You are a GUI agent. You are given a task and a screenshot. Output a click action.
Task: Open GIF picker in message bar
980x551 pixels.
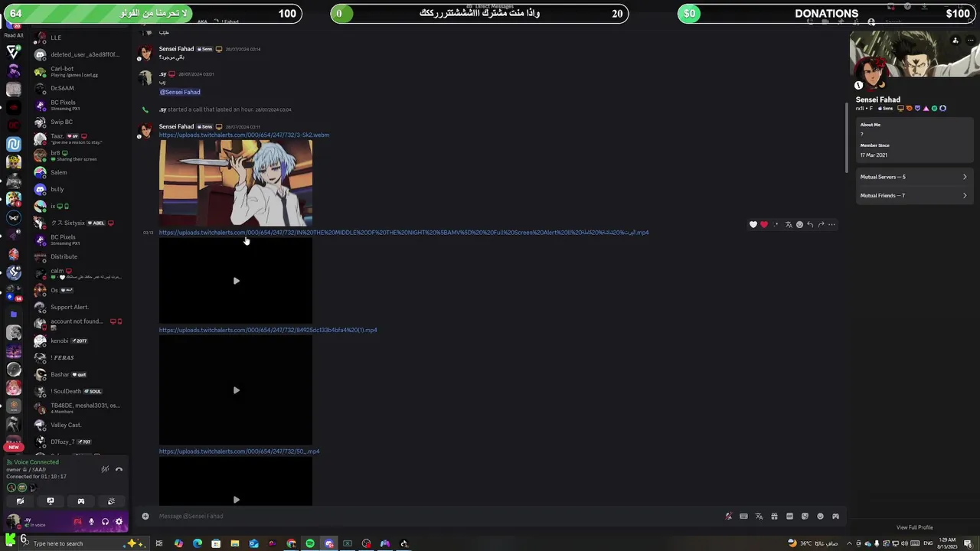[x=789, y=516]
